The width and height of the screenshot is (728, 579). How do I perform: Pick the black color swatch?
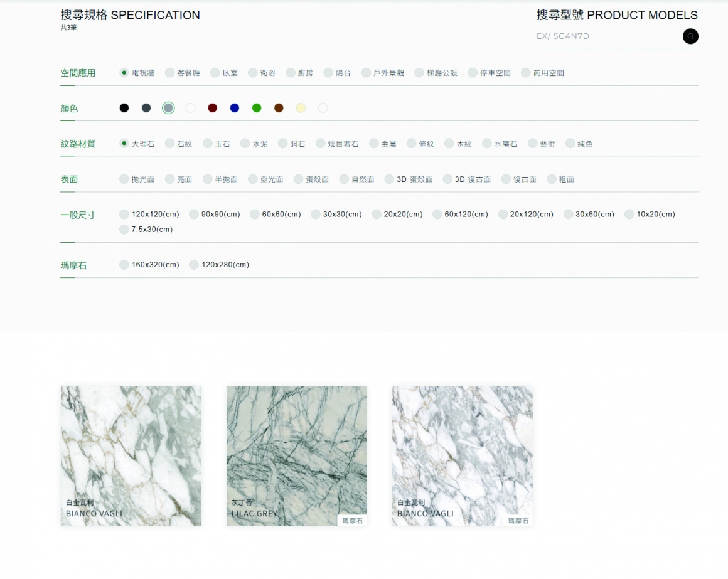tap(124, 108)
